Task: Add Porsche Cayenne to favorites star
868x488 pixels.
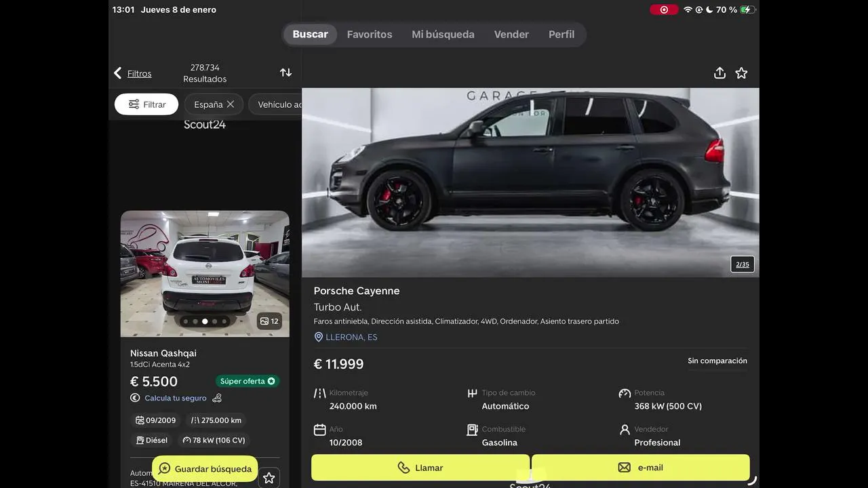Action: 741,73
